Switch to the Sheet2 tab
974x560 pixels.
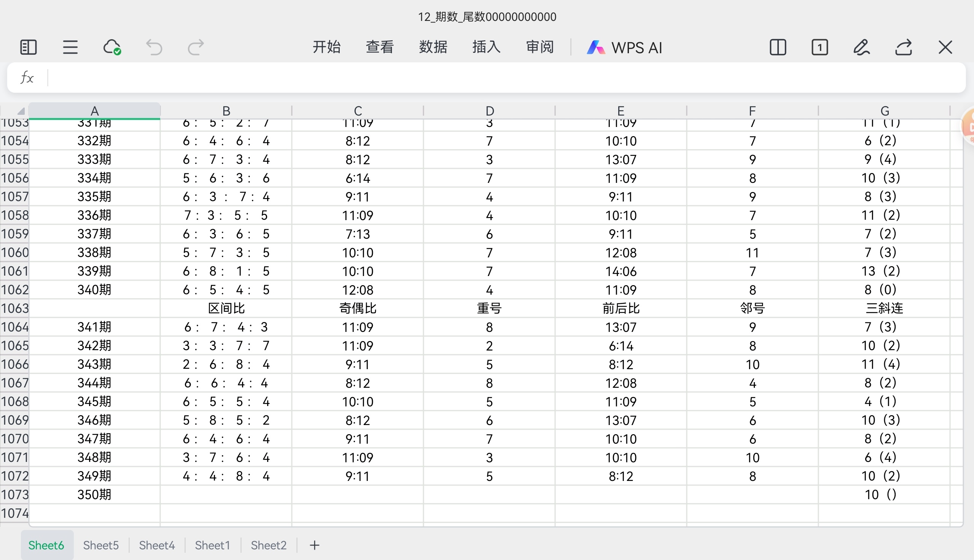(269, 545)
